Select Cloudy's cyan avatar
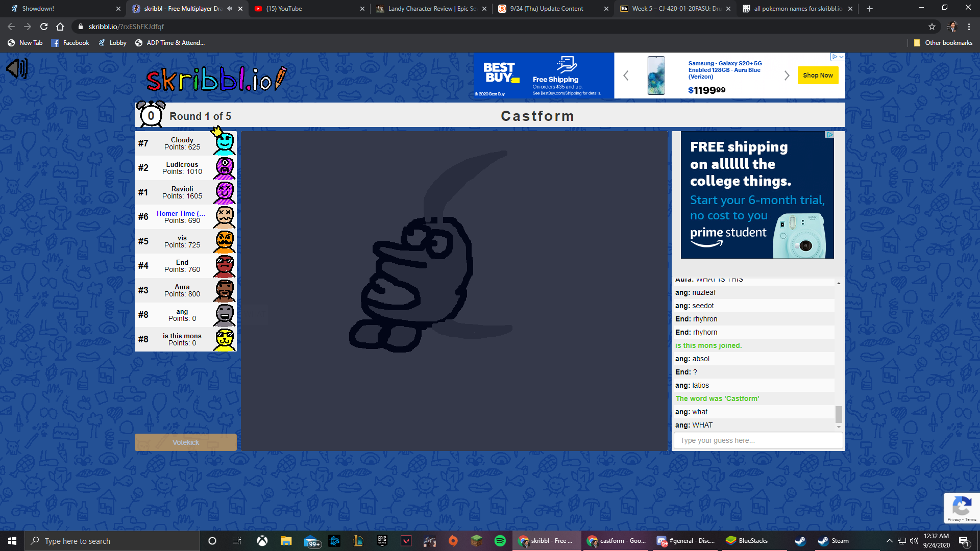The height and width of the screenshot is (551, 980). click(224, 143)
